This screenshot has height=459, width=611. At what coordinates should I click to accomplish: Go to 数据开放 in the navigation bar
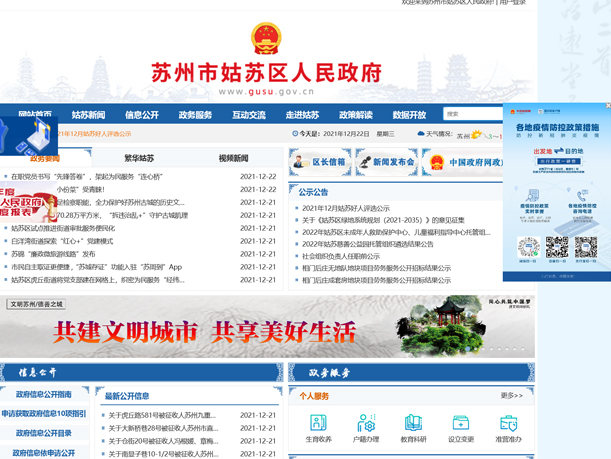[x=409, y=115]
